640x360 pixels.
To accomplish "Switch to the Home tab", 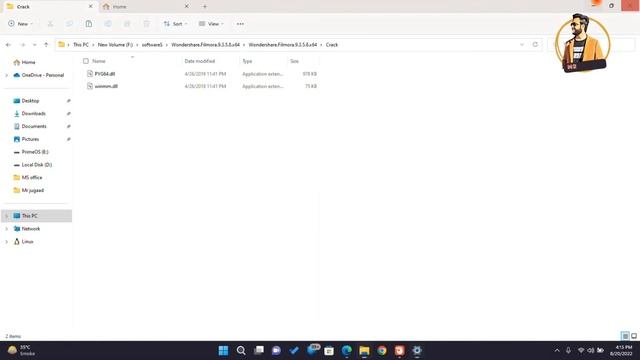I will click(143, 7).
